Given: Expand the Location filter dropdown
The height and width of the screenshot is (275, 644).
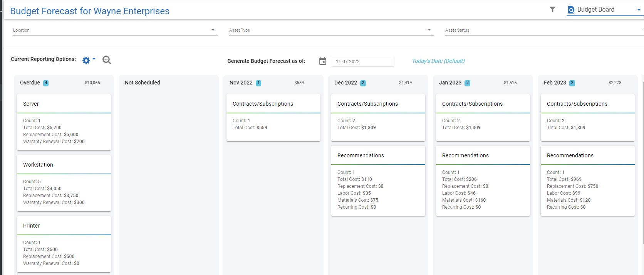Looking at the screenshot, I should [x=115, y=30].
